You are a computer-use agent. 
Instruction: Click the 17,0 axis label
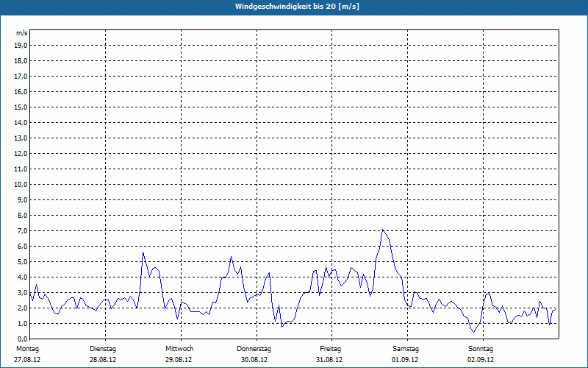pos(21,77)
